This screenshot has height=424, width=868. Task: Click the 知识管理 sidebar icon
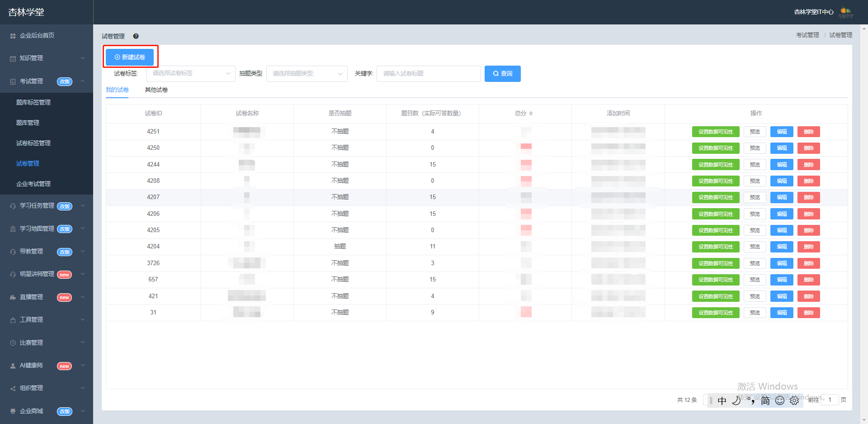[13, 58]
